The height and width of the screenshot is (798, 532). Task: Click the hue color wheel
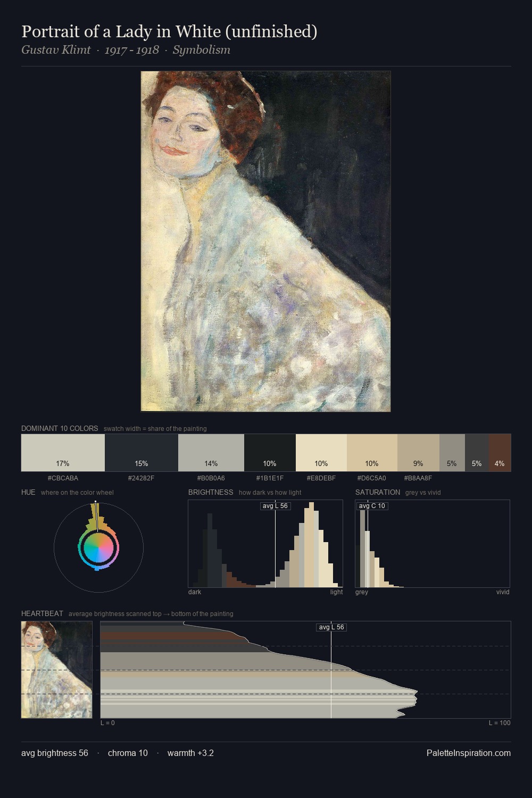pyautogui.click(x=98, y=547)
